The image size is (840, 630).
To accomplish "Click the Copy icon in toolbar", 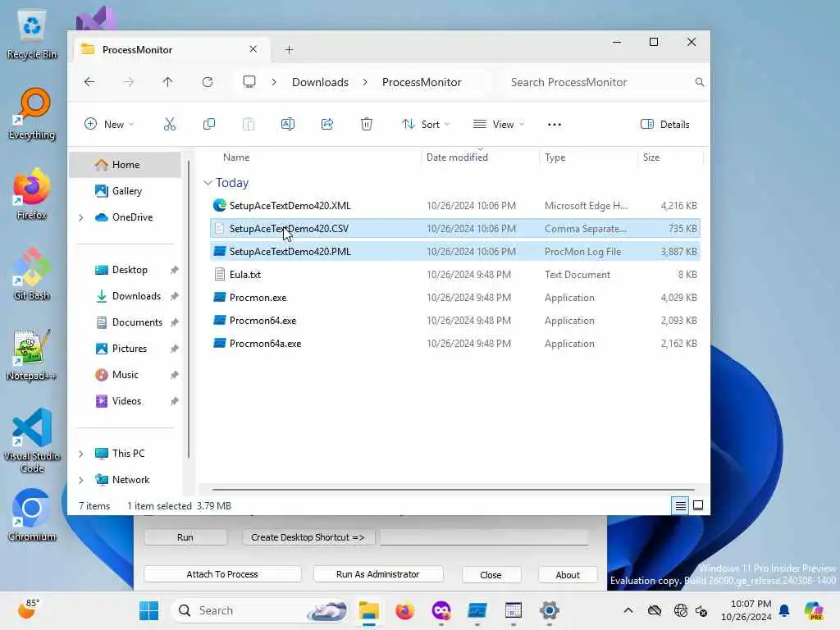I will tap(209, 125).
